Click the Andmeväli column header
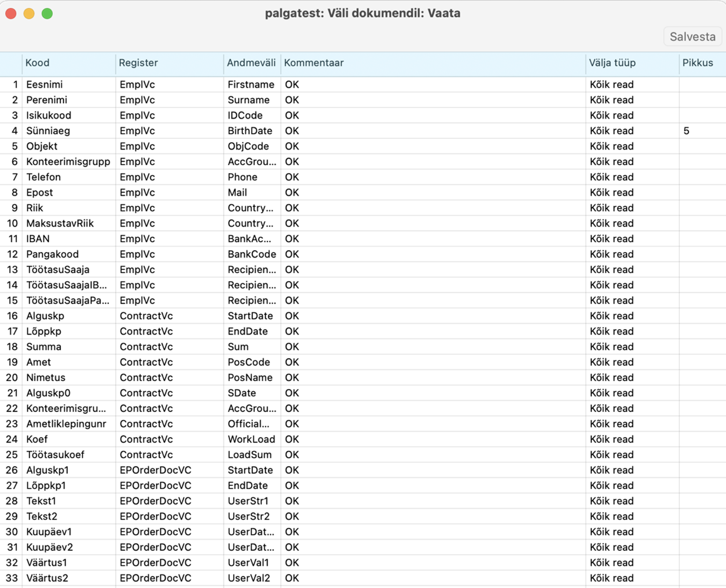726x588 pixels. (x=252, y=63)
